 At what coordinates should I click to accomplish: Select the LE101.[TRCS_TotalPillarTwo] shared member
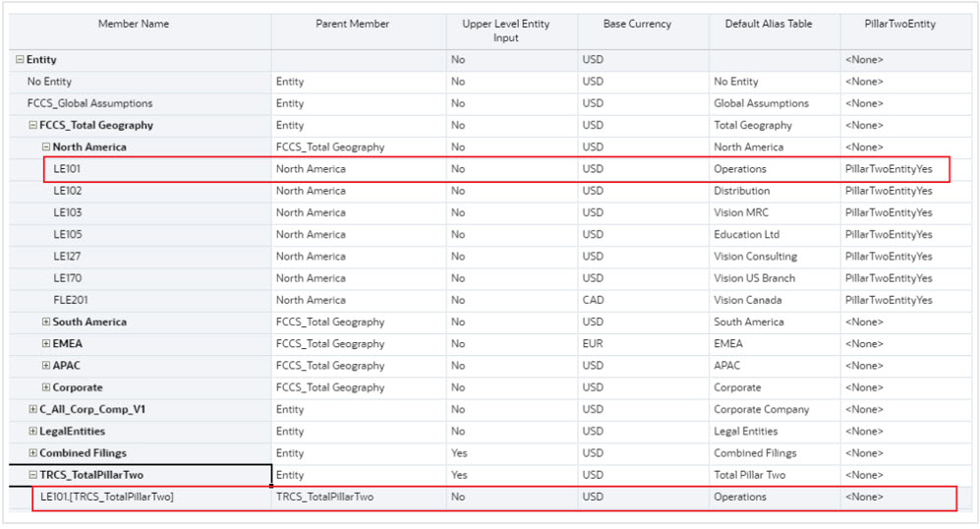coord(107,498)
